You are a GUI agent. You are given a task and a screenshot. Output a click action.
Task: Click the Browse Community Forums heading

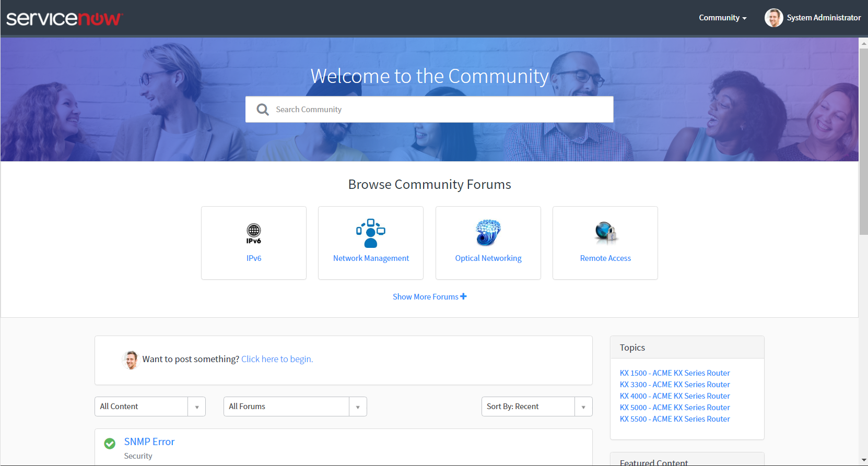pyautogui.click(x=429, y=184)
